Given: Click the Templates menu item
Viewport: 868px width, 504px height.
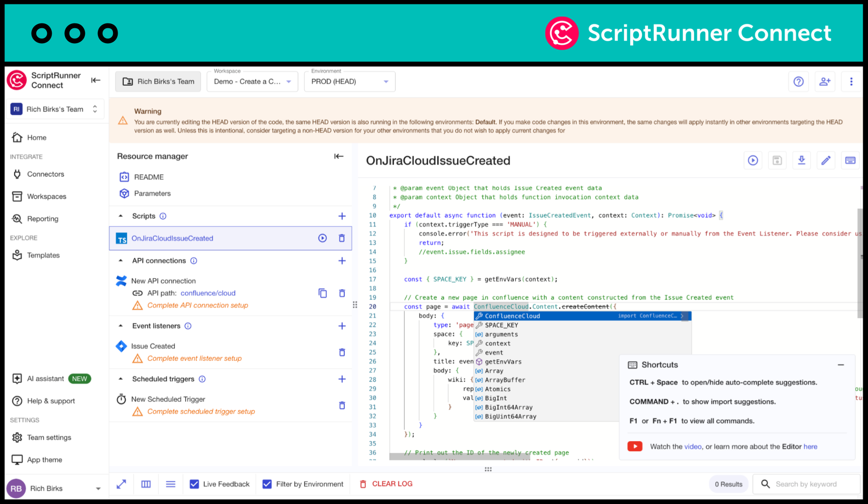Looking at the screenshot, I should point(43,254).
